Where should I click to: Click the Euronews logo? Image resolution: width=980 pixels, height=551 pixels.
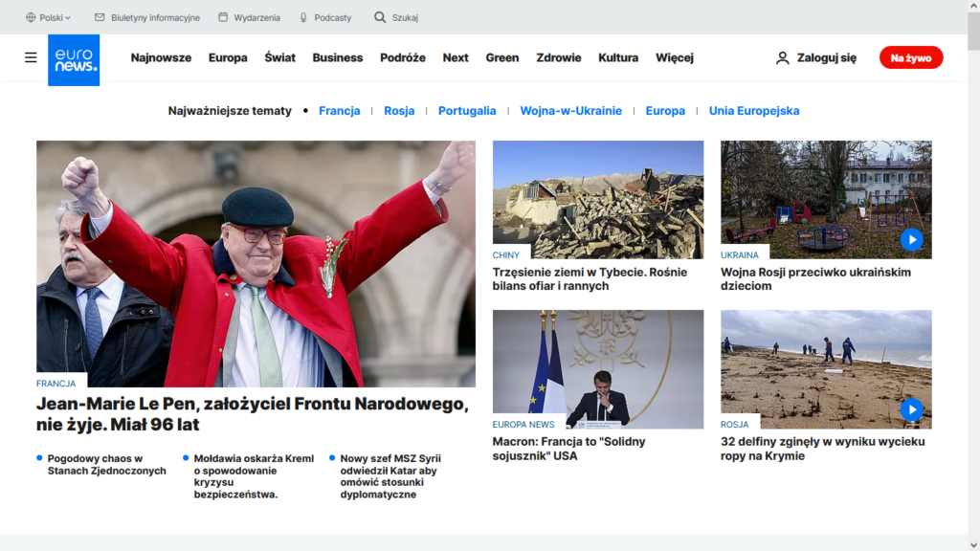tap(74, 60)
